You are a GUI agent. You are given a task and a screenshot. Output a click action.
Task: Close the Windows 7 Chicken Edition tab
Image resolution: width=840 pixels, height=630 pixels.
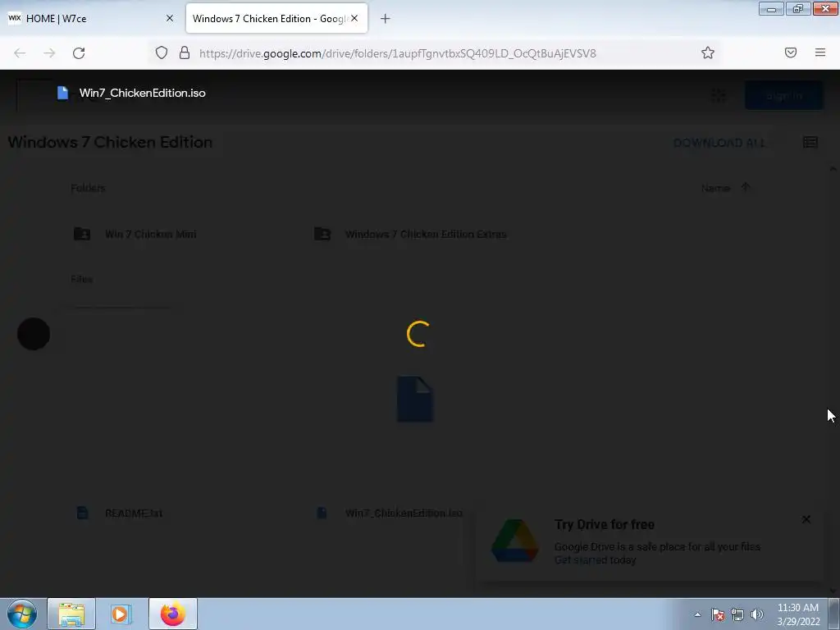coord(354,18)
